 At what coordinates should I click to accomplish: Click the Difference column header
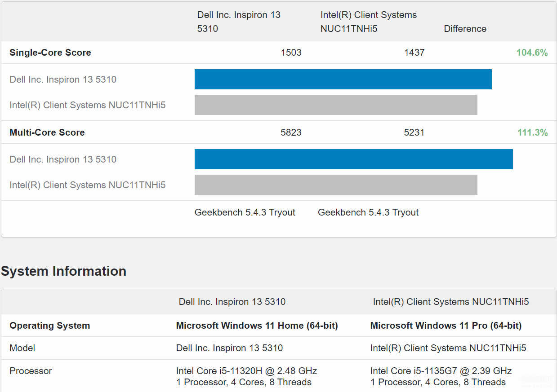tap(465, 29)
